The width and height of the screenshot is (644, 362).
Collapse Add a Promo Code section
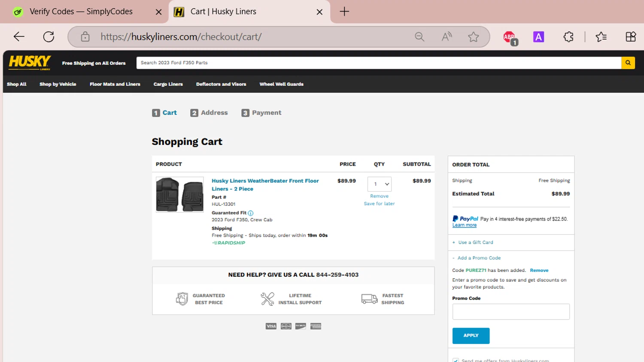pos(478,258)
